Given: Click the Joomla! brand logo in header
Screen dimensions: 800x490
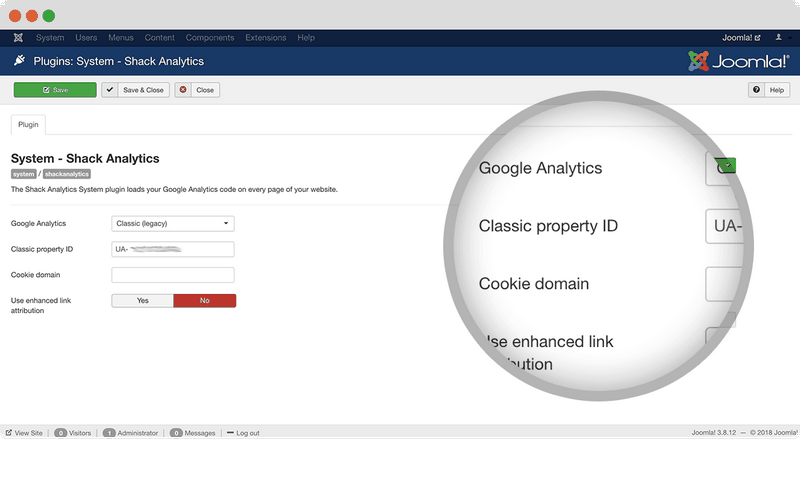Looking at the screenshot, I should click(739, 61).
